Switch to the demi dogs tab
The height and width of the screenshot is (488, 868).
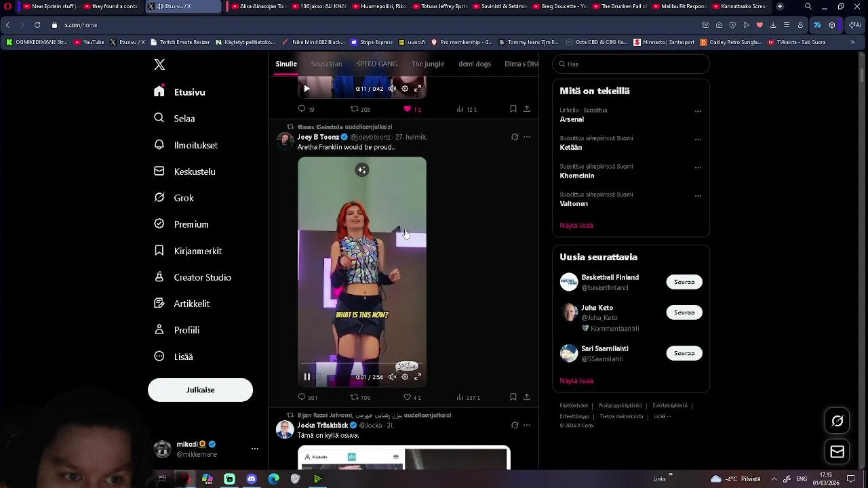pos(475,64)
